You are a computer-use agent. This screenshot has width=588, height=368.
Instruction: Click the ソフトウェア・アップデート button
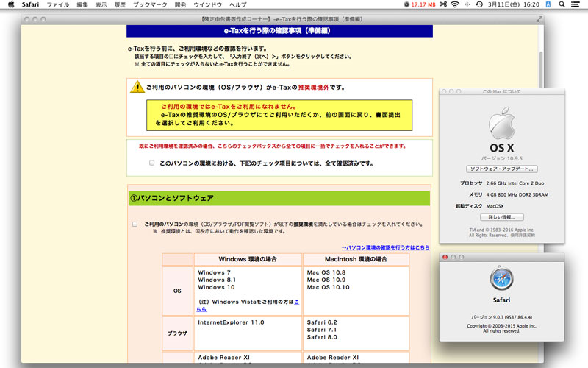(x=504, y=169)
